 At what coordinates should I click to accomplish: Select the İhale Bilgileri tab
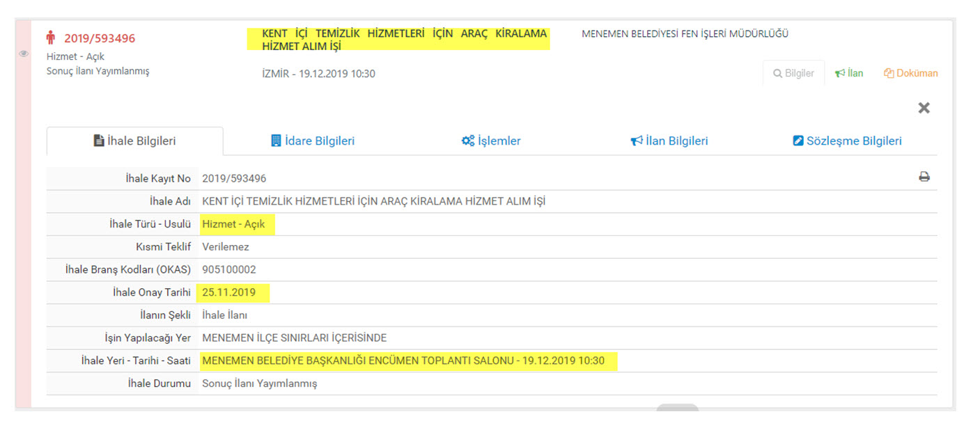(x=134, y=141)
